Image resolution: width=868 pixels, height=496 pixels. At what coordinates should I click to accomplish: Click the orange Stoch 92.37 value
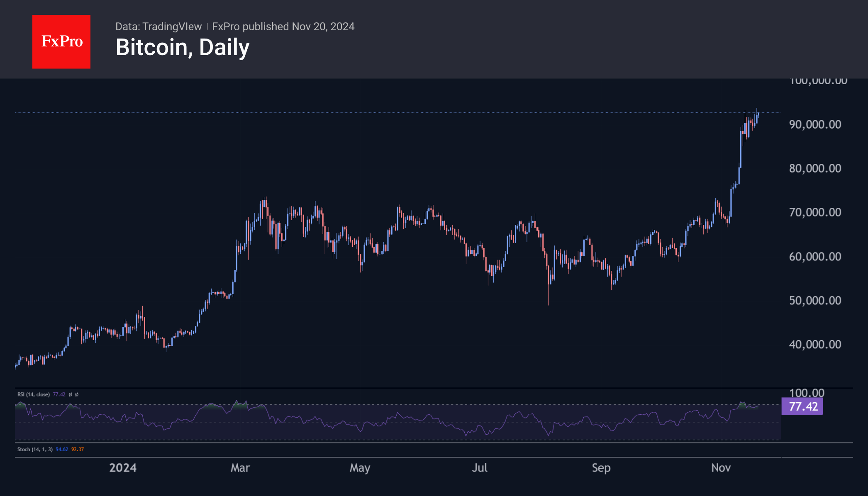click(78, 449)
